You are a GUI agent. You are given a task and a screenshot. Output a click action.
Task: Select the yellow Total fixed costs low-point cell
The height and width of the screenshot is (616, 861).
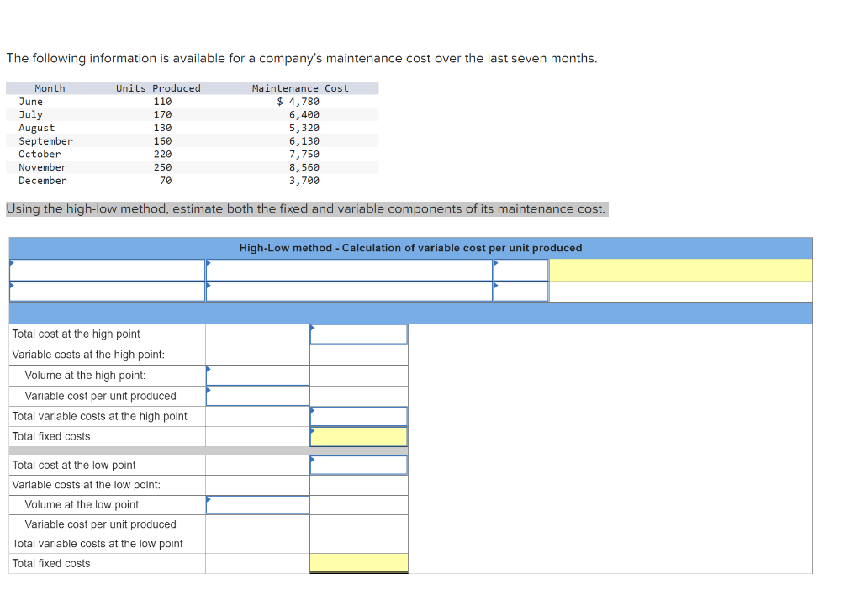pos(358,563)
